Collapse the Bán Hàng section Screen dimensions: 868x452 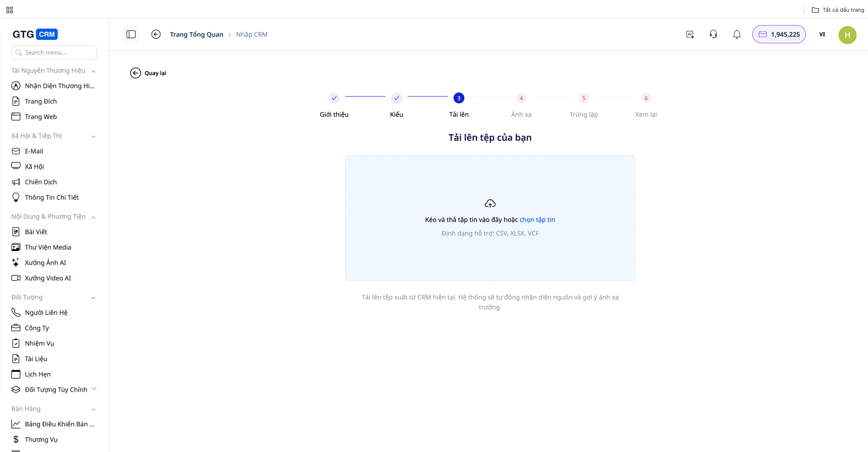click(x=93, y=409)
